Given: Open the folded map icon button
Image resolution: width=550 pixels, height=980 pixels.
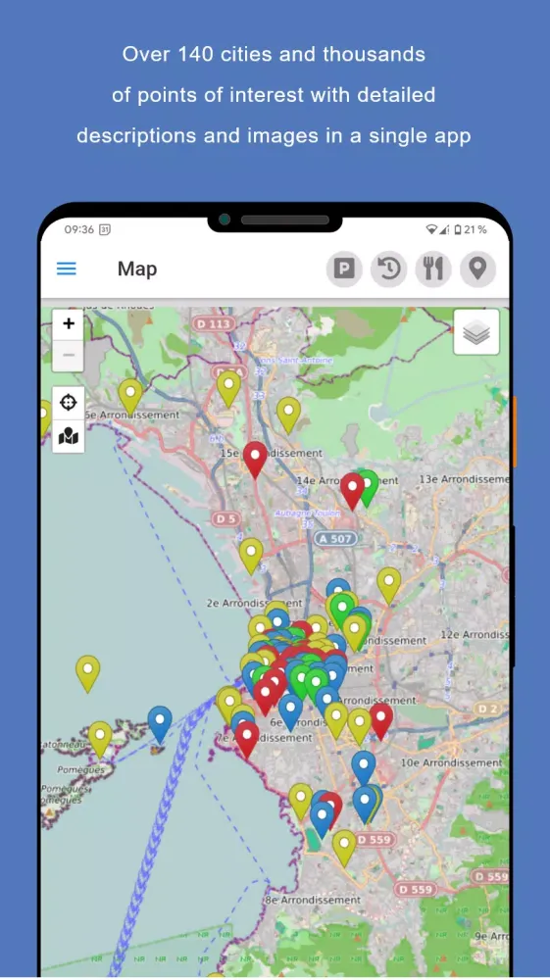Looking at the screenshot, I should 68,436.
